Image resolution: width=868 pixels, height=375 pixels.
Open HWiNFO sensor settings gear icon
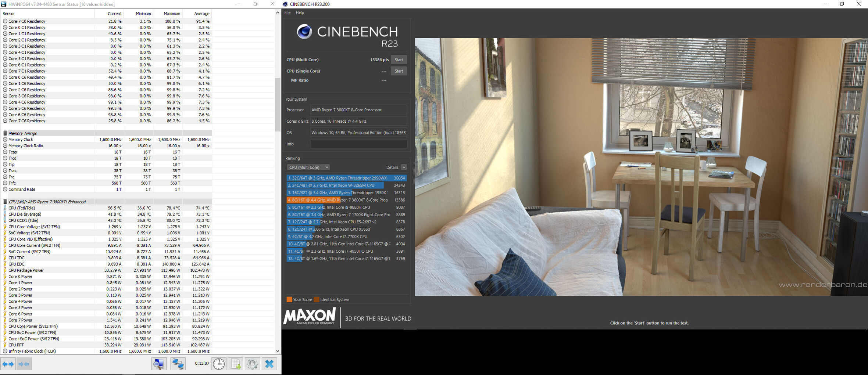(x=252, y=364)
